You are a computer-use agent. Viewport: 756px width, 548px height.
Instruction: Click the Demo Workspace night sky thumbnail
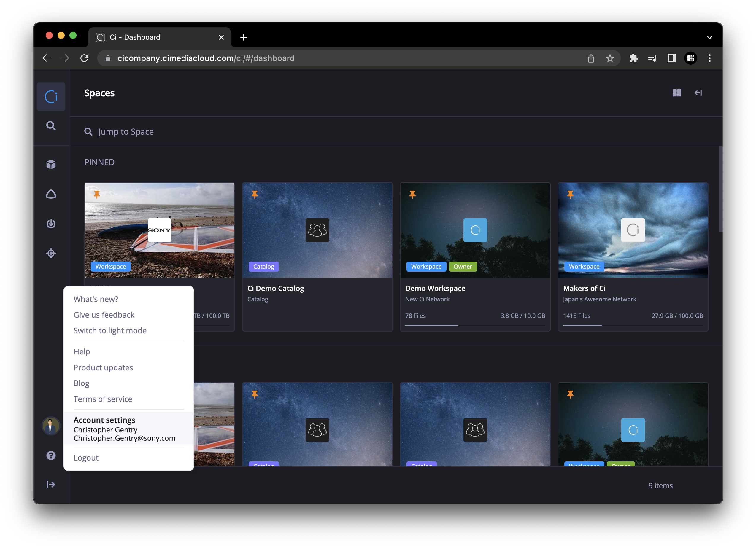click(x=475, y=230)
